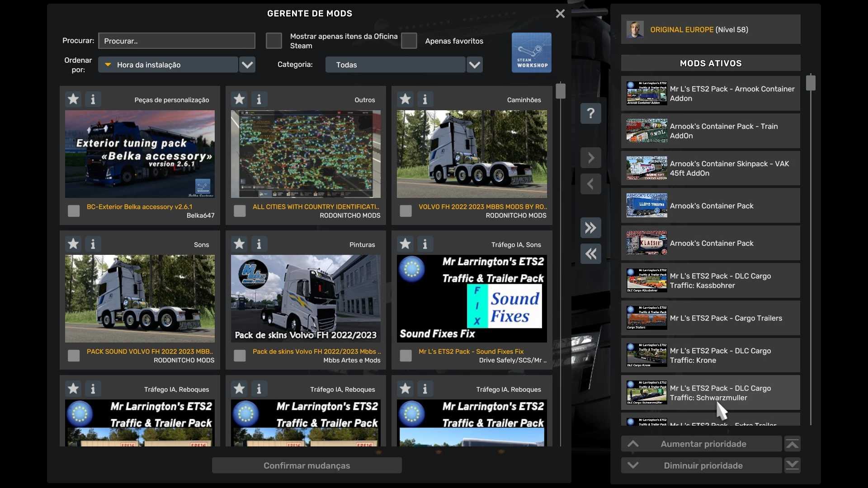The image size is (868, 488).
Task: Enable 'Mostrar apenas itens da Oficina Steam' checkbox
Action: [x=274, y=41]
